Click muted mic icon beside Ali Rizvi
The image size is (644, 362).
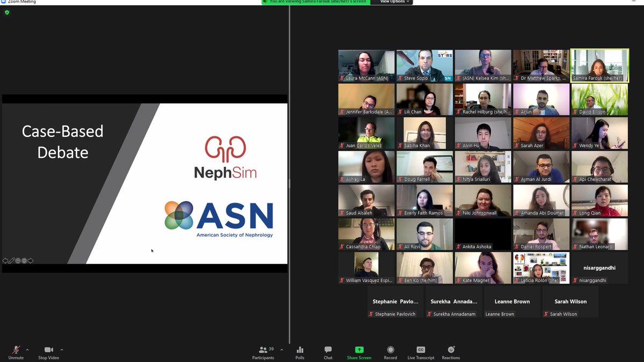pos(400,247)
